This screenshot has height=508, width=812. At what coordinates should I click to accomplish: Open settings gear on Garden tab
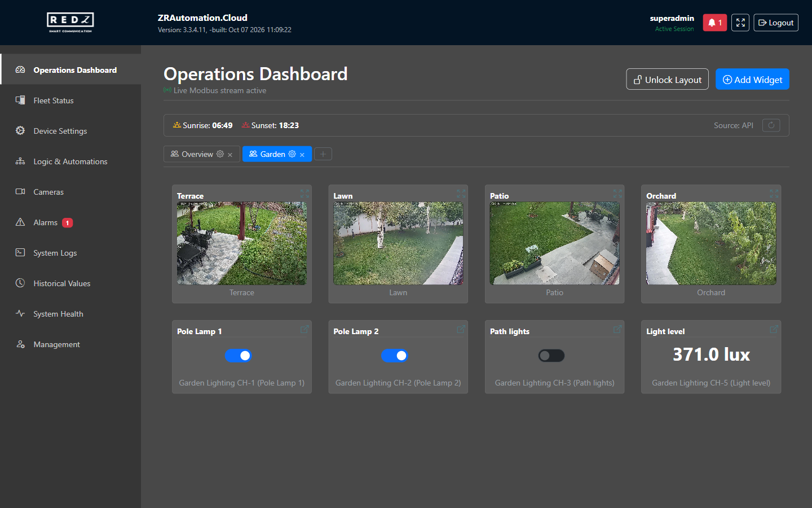click(x=292, y=154)
